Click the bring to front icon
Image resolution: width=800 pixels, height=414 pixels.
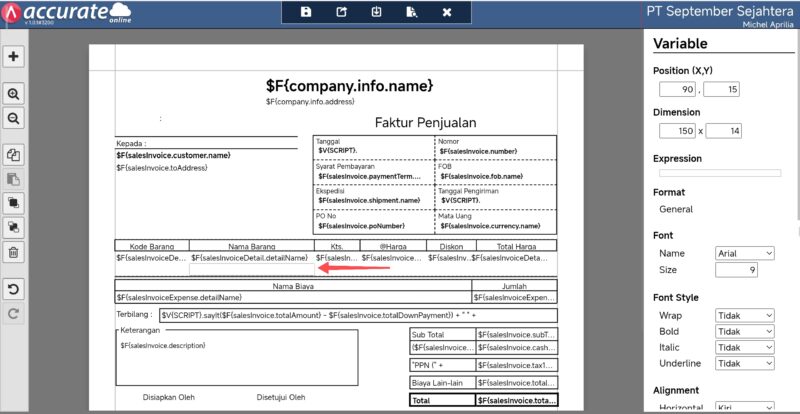coord(14,203)
